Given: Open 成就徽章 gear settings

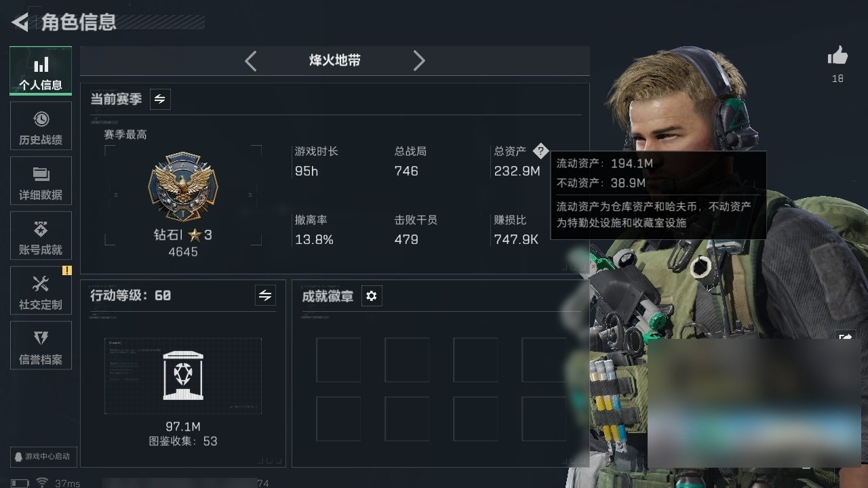Looking at the screenshot, I should click(x=372, y=296).
